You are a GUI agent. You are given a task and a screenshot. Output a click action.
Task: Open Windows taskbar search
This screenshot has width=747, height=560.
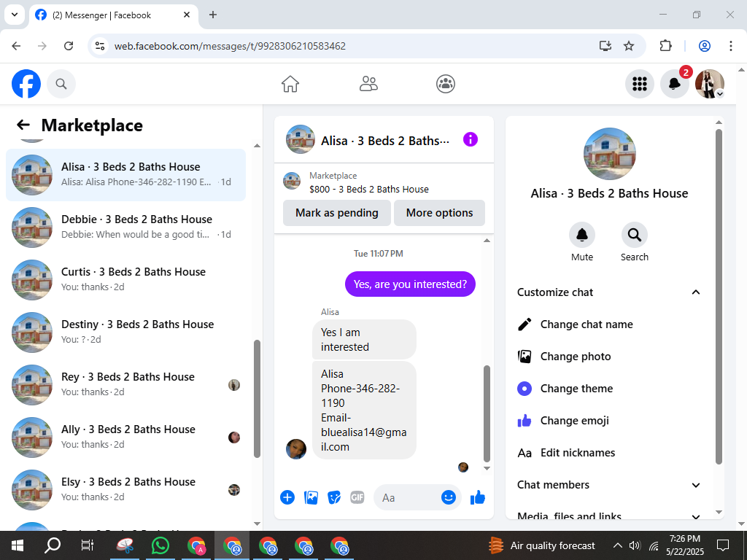(53, 545)
